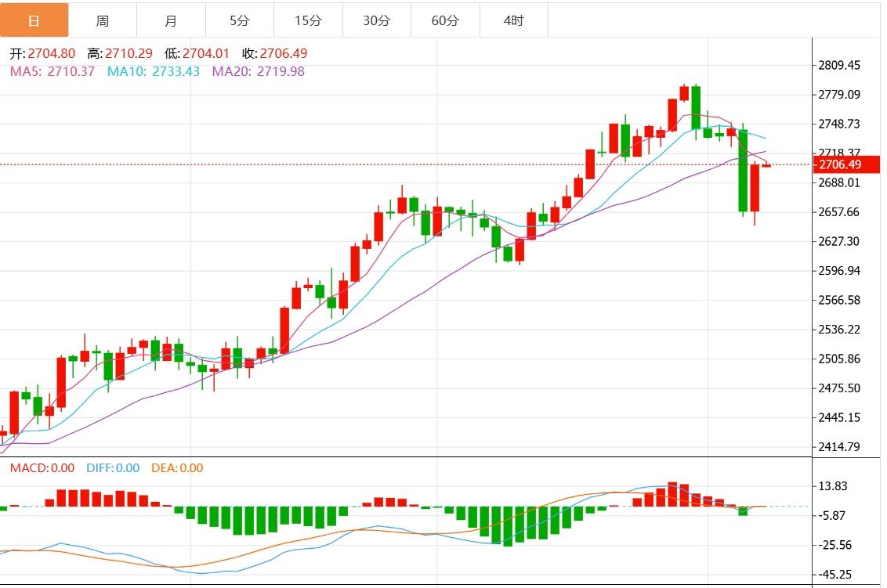Switch to the 日 daily chart tab
The height and width of the screenshot is (588, 887).
coord(34,20)
